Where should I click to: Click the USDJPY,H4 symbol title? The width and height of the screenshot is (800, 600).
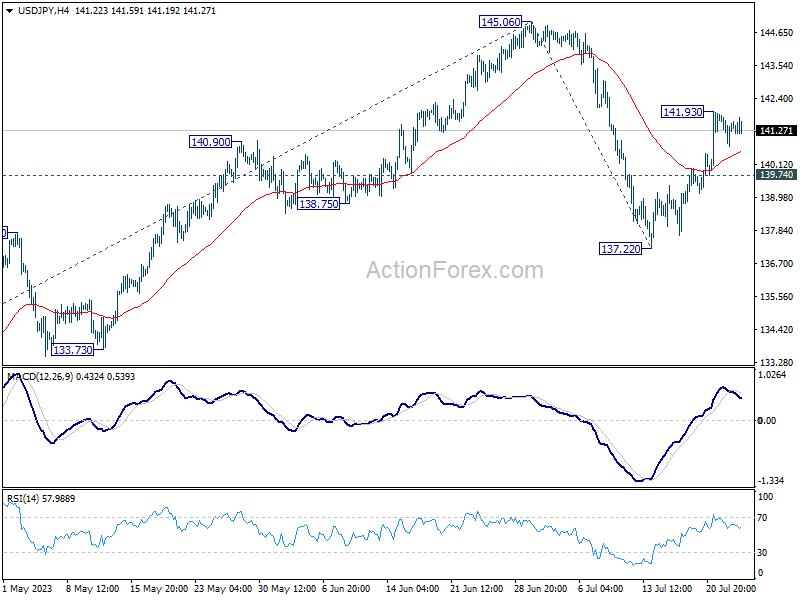(x=44, y=11)
